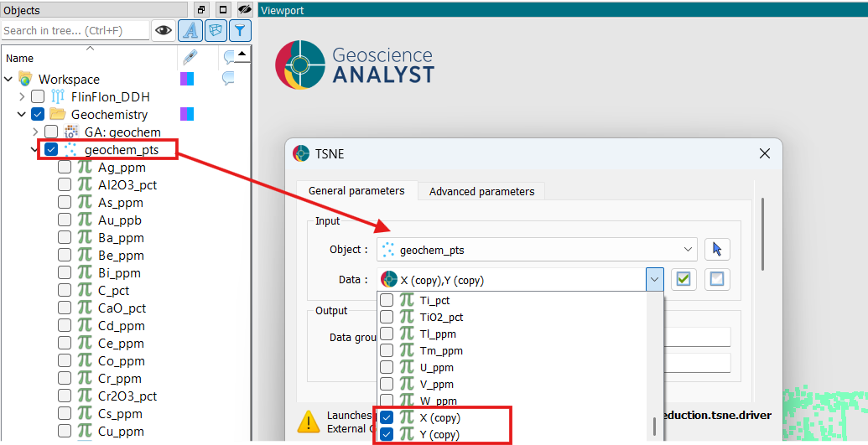The height and width of the screenshot is (445, 868).
Task: Click the Workspace globe folder icon
Action: (25, 79)
